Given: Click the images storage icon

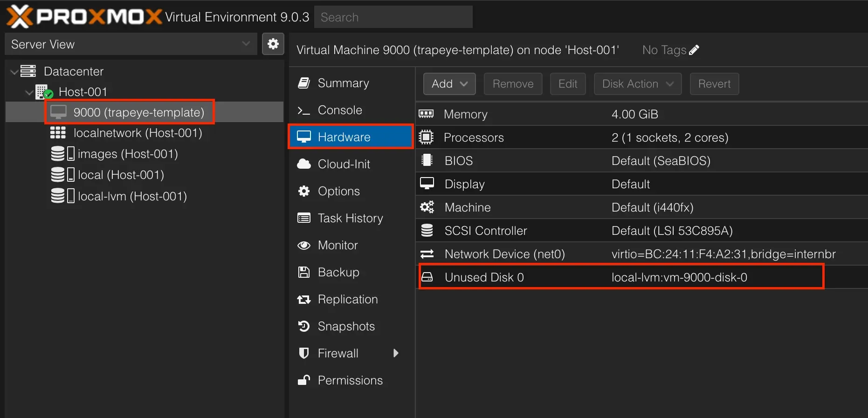Looking at the screenshot, I should point(62,154).
